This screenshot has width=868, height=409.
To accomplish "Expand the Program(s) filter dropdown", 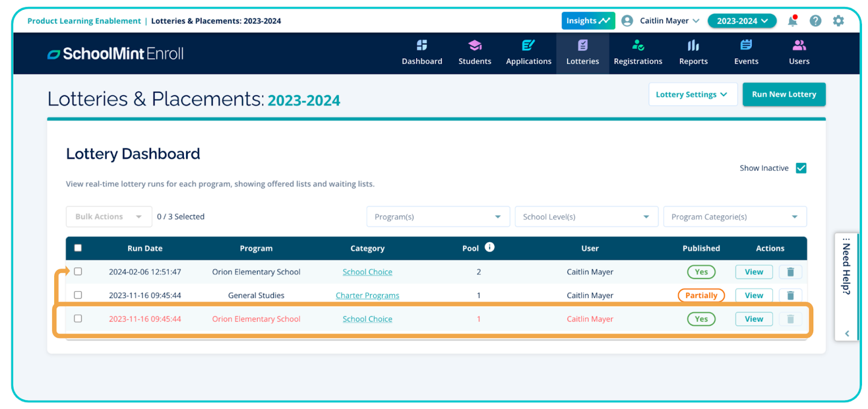I will (x=438, y=217).
